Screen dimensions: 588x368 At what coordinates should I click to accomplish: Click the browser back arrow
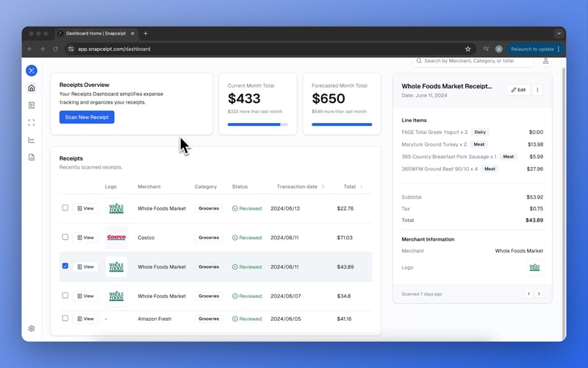click(x=29, y=49)
